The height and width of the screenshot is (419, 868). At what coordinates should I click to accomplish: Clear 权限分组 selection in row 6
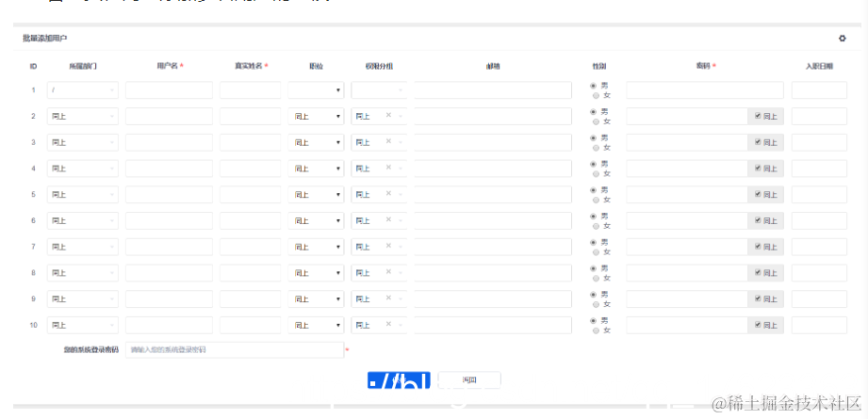tap(388, 219)
